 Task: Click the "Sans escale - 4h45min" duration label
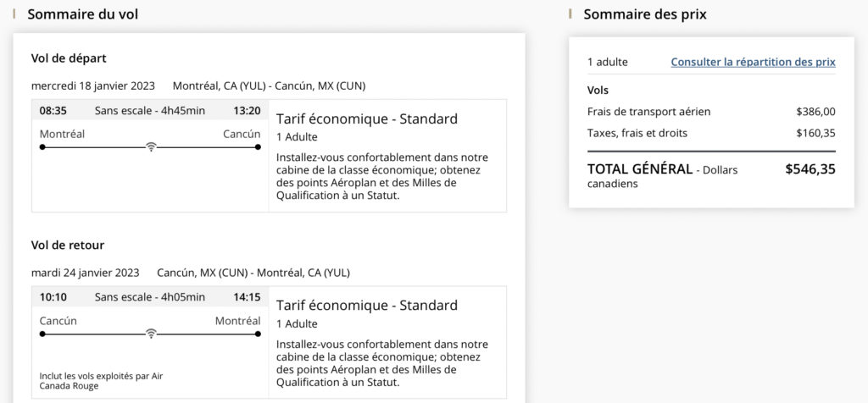[150, 110]
